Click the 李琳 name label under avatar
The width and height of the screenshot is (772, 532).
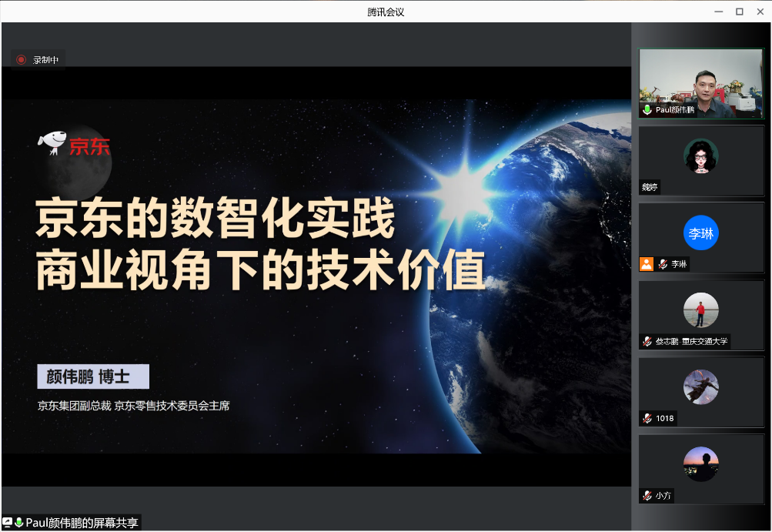point(679,264)
